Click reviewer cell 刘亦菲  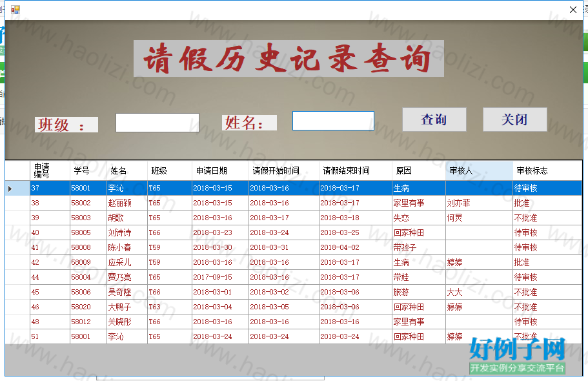click(480, 203)
